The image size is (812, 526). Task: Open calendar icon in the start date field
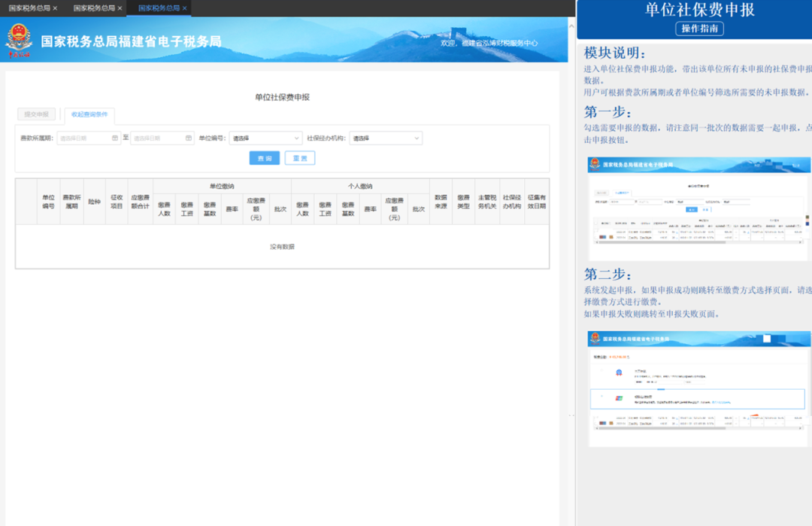click(115, 138)
